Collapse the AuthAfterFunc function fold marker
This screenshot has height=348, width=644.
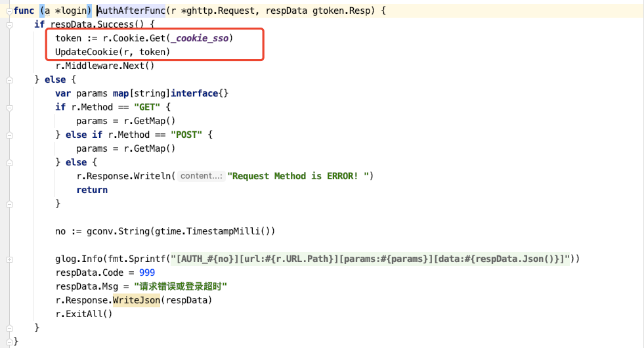[9, 11]
